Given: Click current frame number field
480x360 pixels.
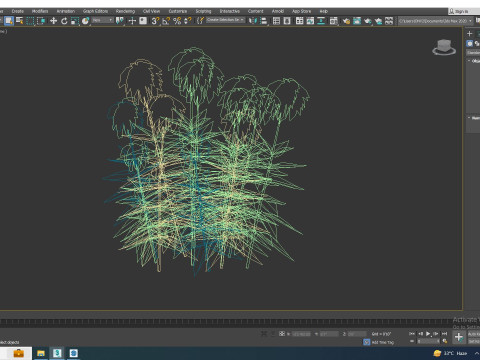Looking at the screenshot, I should click(428, 341).
